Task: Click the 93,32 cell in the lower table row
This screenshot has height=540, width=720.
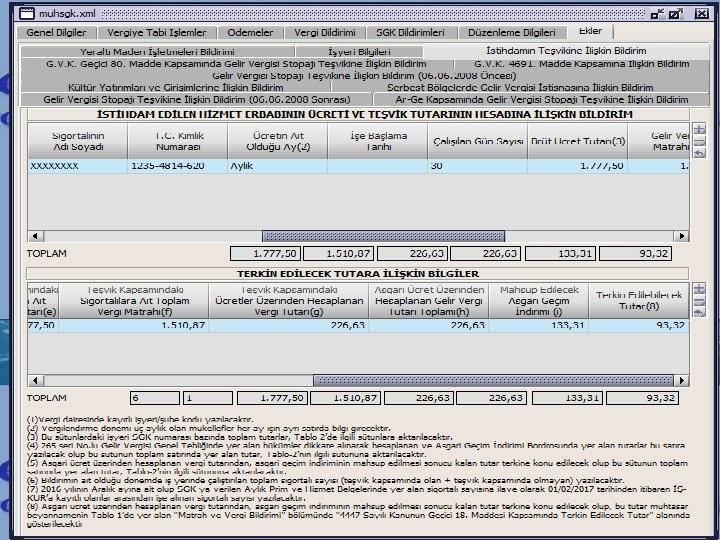Action: tap(639, 326)
